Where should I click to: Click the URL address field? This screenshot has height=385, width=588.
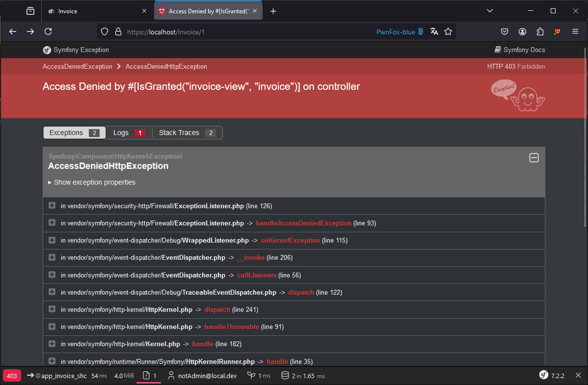coord(245,31)
